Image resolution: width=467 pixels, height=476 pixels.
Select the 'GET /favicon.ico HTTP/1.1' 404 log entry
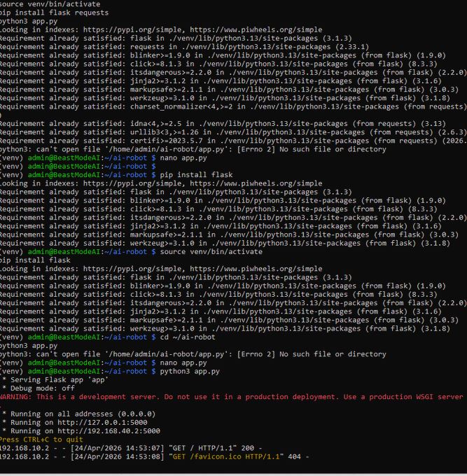155,456
